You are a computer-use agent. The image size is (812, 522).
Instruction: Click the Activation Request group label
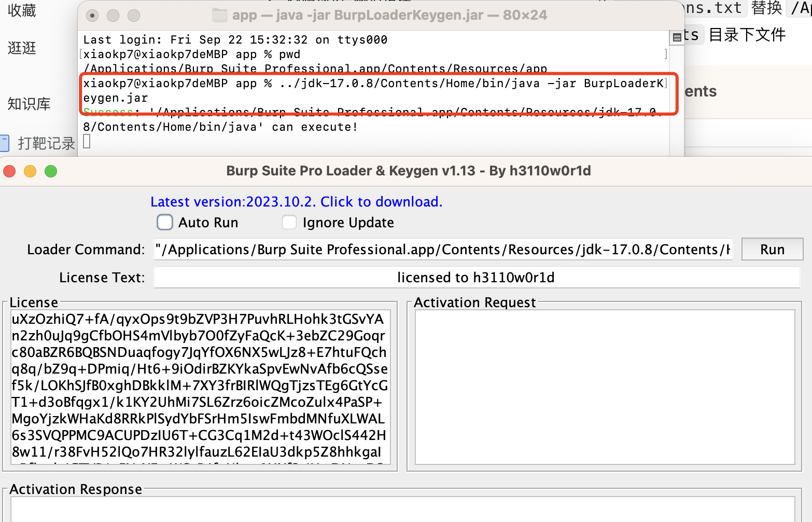click(475, 303)
